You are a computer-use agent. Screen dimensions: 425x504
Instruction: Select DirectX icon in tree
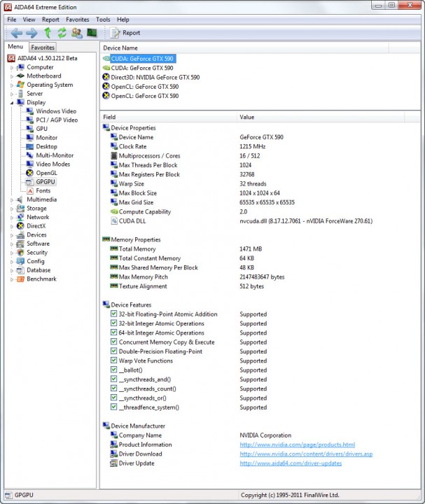(20, 226)
